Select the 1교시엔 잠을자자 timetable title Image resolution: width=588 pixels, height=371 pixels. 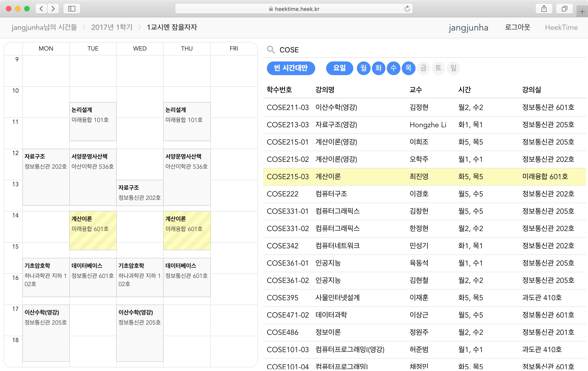click(172, 27)
